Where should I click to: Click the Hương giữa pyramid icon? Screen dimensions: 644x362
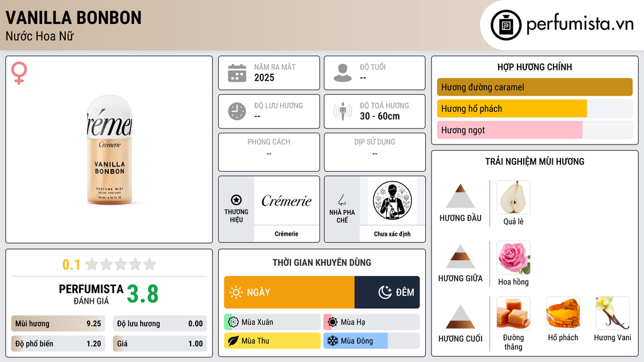click(460, 256)
